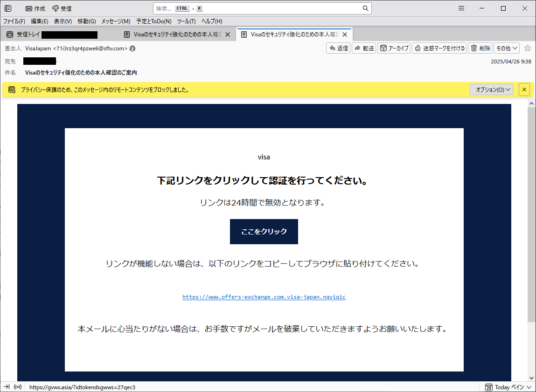This screenshot has height=392, width=536.
Task: Click the scrollbar down arrow
Action: (531, 378)
